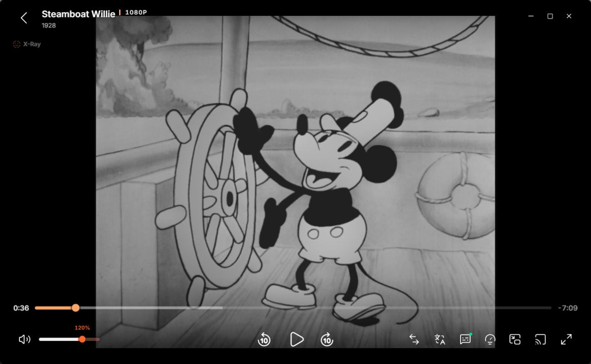Maximize the player window
Viewport: 591px width, 364px height.
point(550,16)
